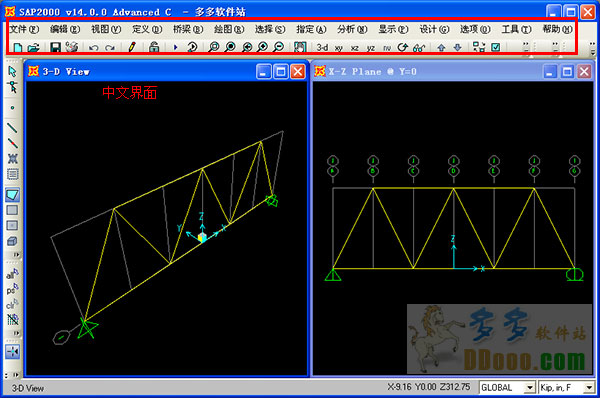600x398 pixels.
Task: Open the 编辑 (Edit) menu
Action: pyautogui.click(x=65, y=29)
